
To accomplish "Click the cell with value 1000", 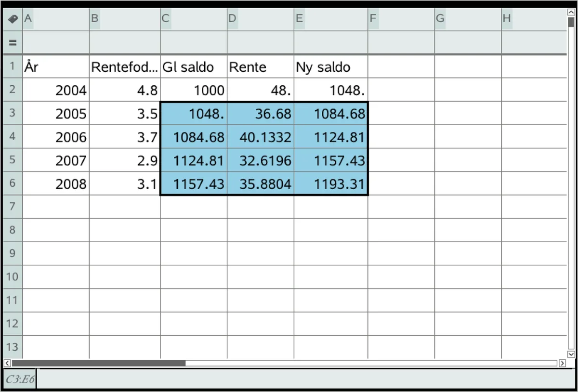I will 194,90.
